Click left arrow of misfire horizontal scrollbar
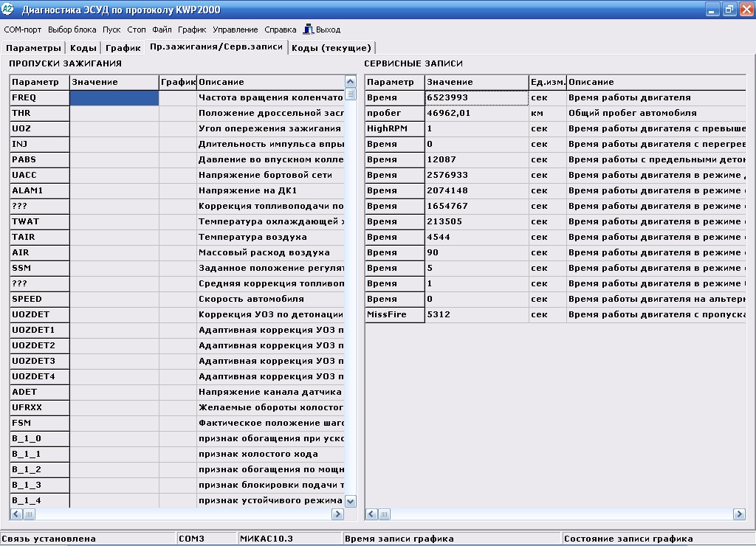Image resolution: width=756 pixels, height=546 pixels. coord(16,514)
